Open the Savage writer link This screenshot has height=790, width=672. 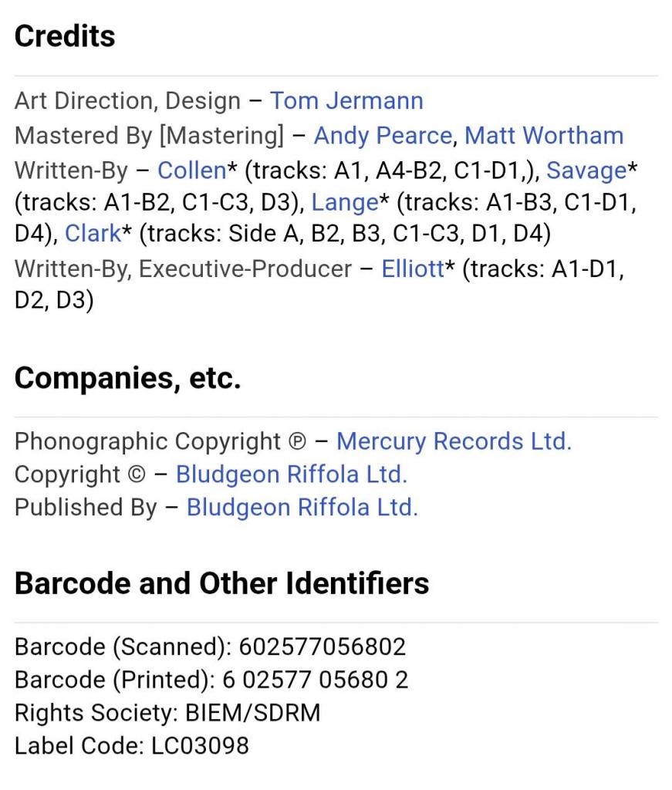pyautogui.click(x=586, y=170)
